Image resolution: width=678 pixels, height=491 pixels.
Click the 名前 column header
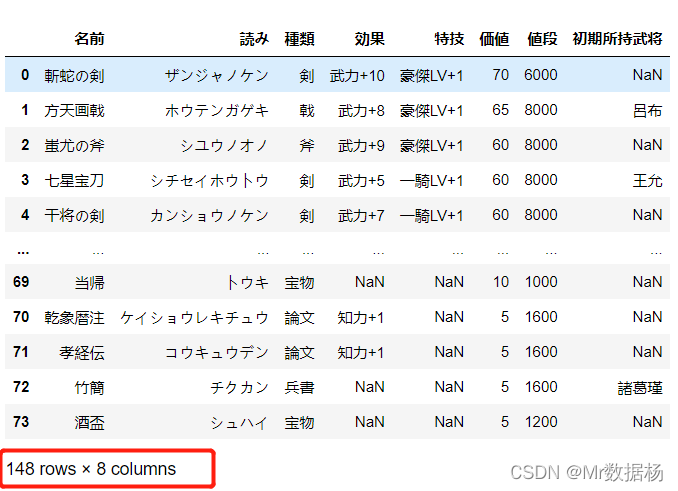click(88, 39)
